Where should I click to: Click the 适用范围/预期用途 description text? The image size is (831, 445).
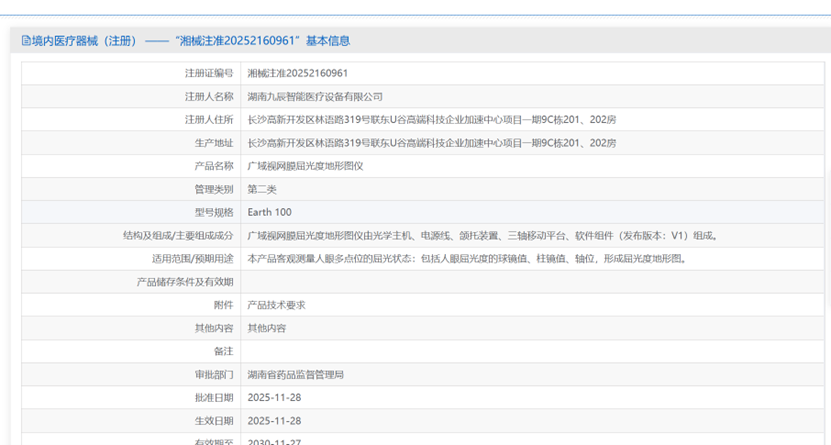tap(467, 258)
